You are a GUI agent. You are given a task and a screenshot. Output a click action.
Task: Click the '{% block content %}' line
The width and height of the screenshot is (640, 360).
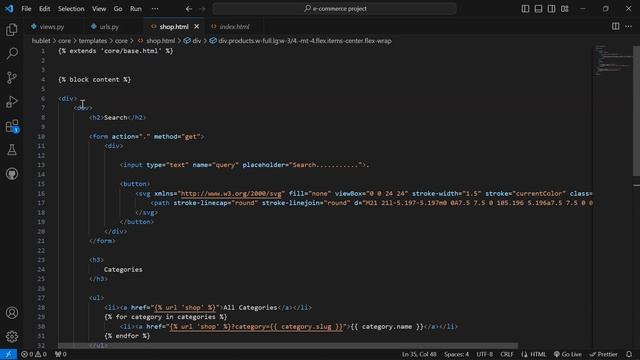pos(94,80)
